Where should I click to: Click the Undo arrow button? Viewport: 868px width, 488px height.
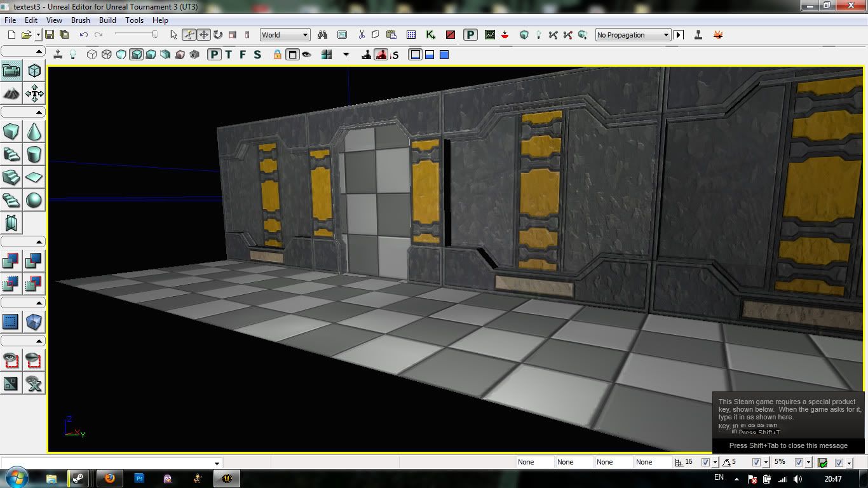[x=83, y=35]
